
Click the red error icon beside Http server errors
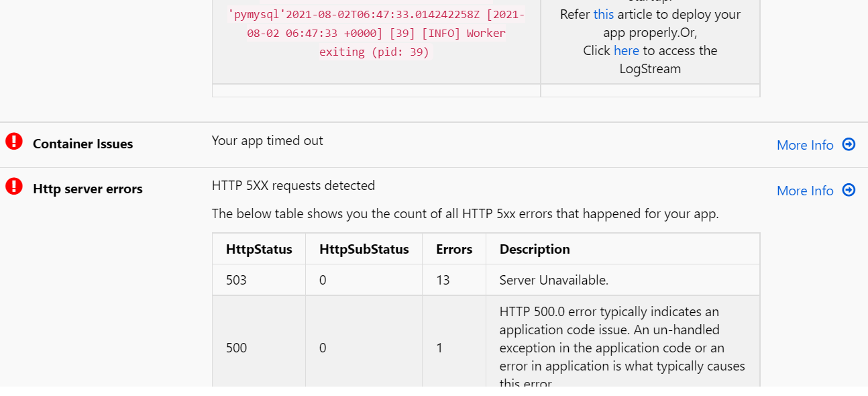(14, 186)
